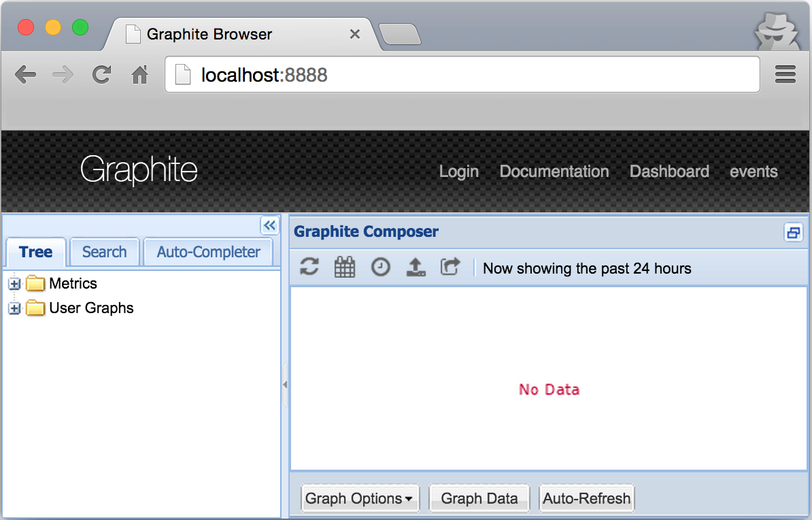Viewport: 812px width, 520px height.
Task: Click the Metrics folder icon
Action: (x=35, y=284)
